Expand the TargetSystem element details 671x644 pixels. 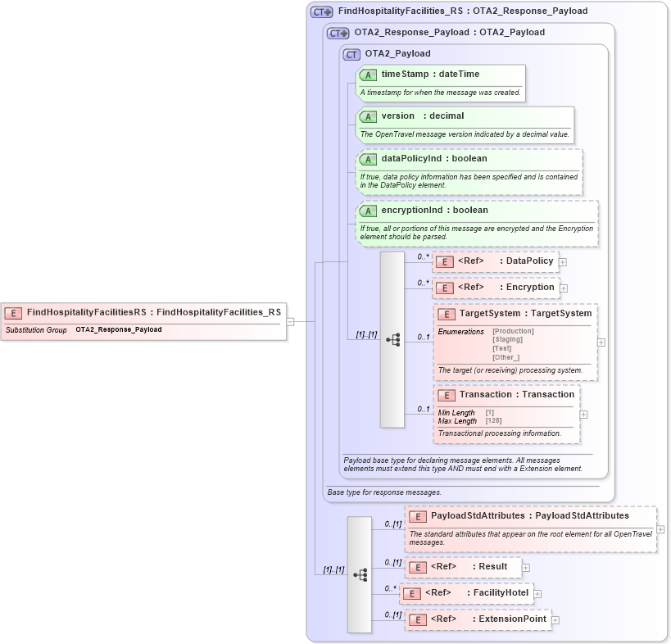[602, 342]
